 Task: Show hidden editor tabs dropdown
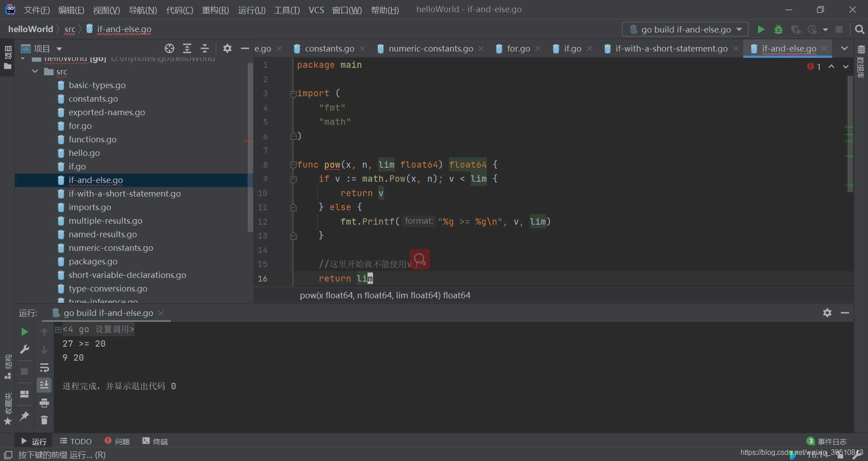[844, 48]
